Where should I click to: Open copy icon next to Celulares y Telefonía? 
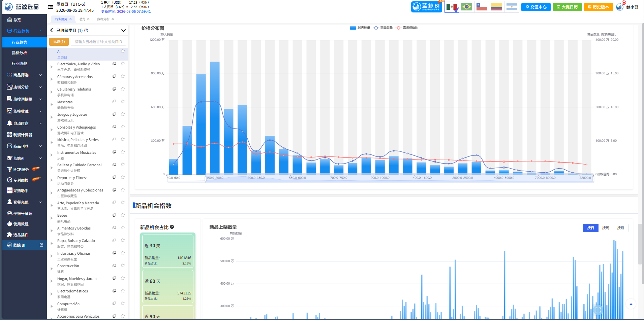pos(114,89)
